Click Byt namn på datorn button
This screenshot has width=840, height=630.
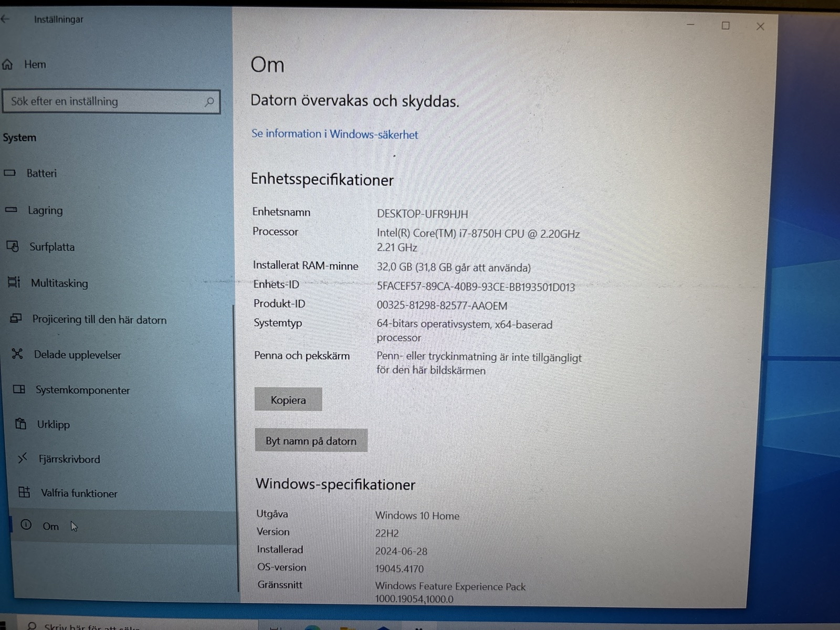coord(311,440)
